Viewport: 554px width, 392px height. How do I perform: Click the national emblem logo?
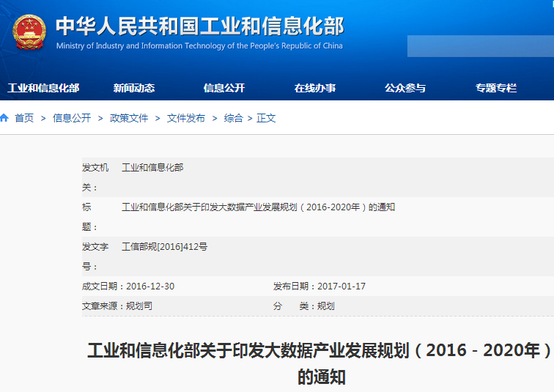pos(29,32)
